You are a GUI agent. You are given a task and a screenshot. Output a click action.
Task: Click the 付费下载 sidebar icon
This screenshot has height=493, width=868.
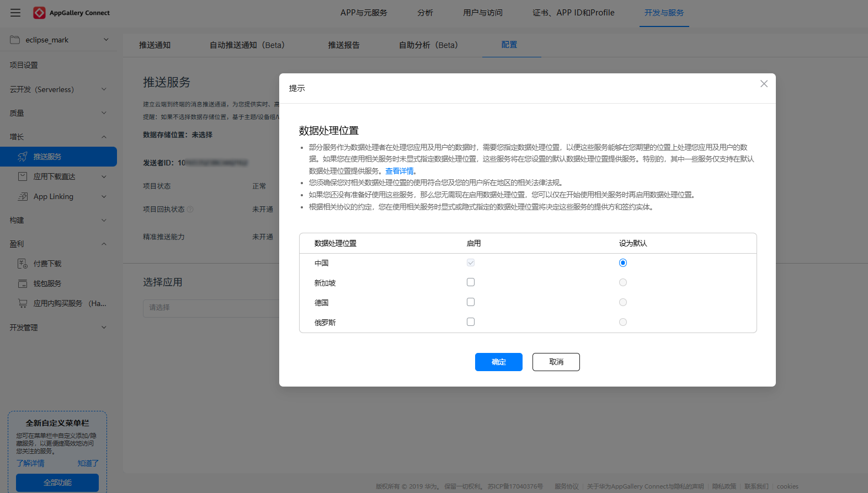[x=23, y=264]
